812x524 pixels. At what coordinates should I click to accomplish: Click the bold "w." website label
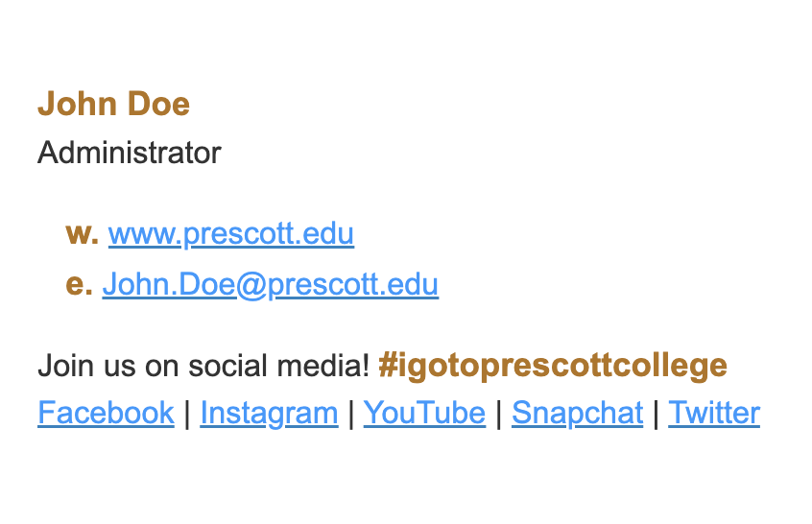pyautogui.click(x=82, y=234)
